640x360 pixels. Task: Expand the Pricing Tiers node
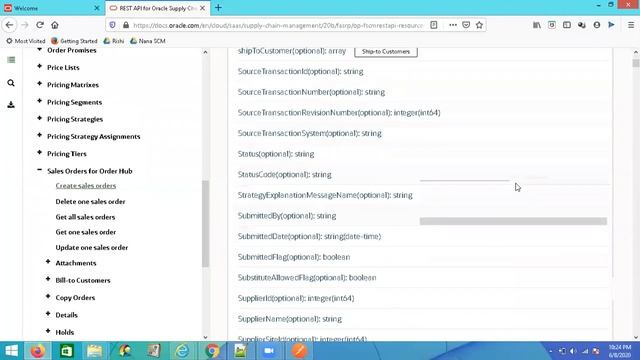(40, 153)
